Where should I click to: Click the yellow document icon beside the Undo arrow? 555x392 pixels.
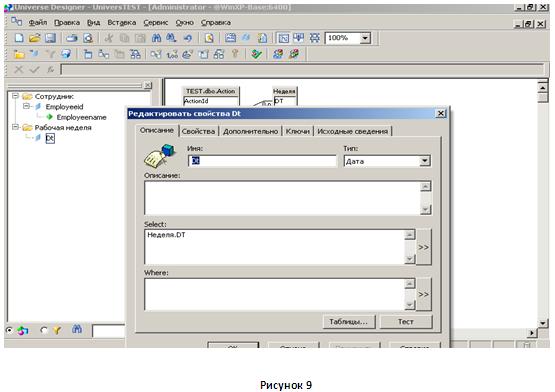(209, 38)
